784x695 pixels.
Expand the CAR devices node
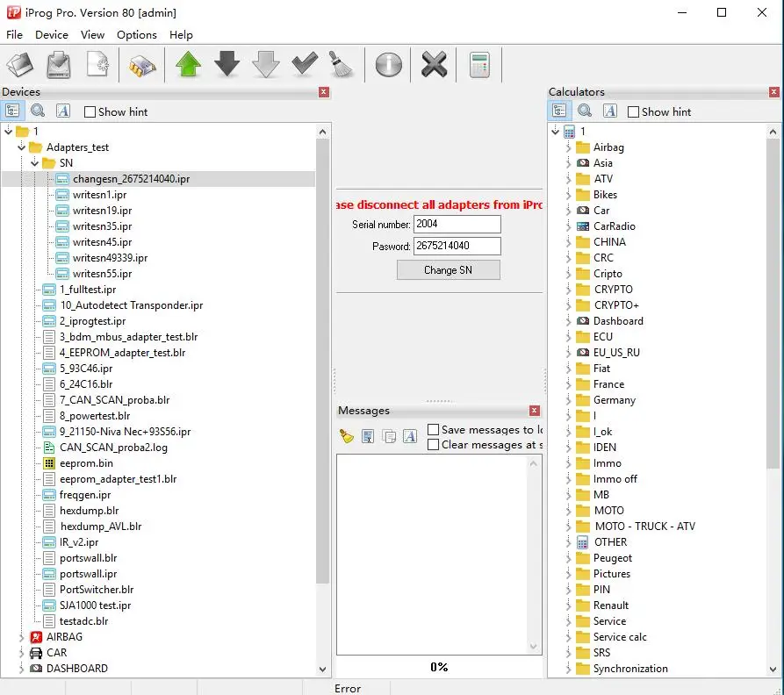click(x=21, y=653)
